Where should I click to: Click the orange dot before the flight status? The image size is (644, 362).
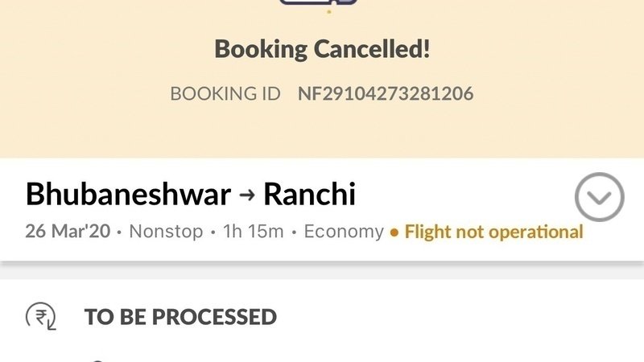pyautogui.click(x=394, y=232)
